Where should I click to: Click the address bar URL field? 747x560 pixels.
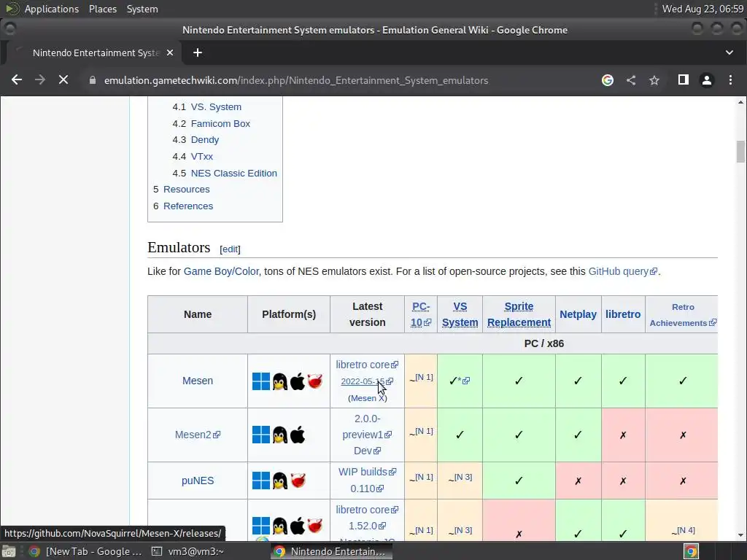295,80
